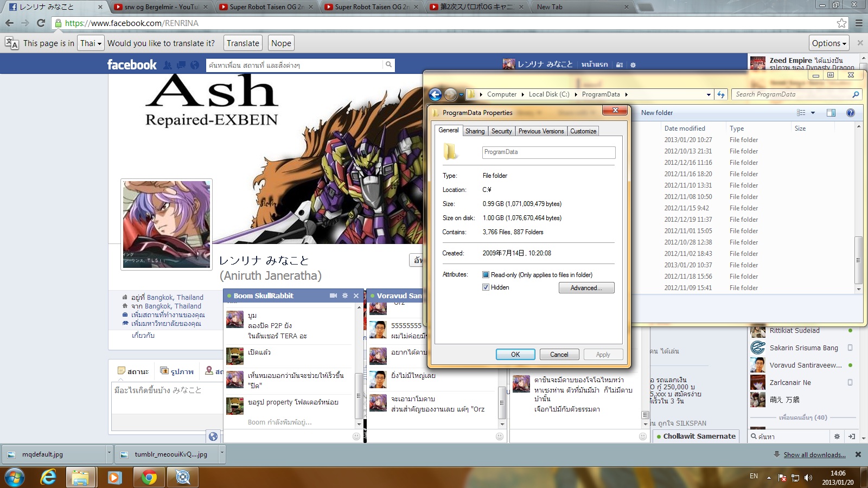868x488 pixels.
Task: Open Windows Media Player from the taskbar
Action: (114, 477)
